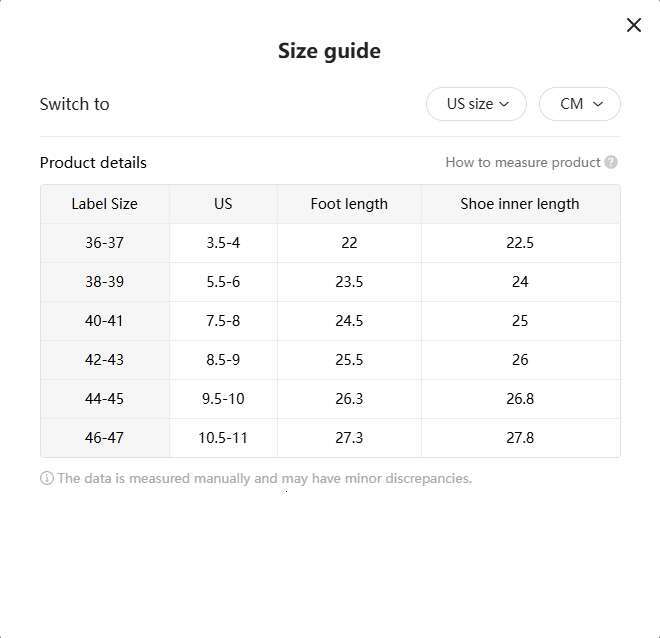
Task: Click the Label Size column header
Action: (104, 204)
